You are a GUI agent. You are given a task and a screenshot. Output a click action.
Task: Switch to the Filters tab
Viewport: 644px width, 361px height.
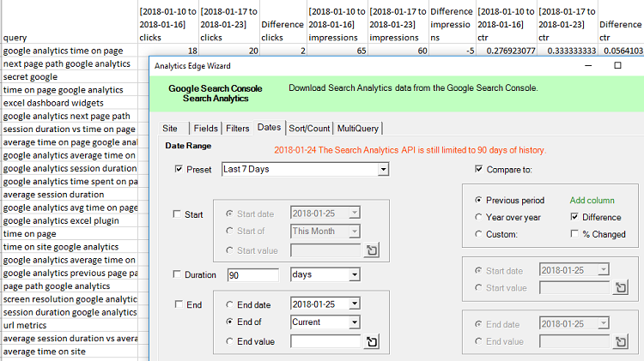click(x=237, y=129)
